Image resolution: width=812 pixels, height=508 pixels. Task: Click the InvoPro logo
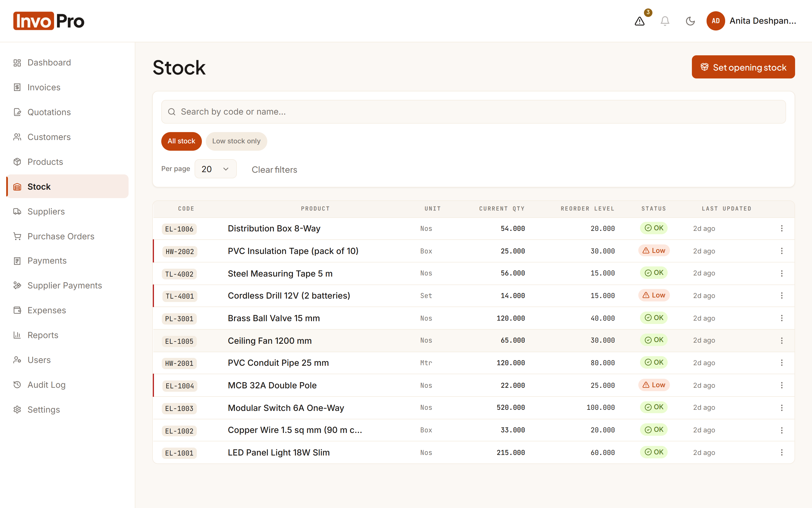49,21
